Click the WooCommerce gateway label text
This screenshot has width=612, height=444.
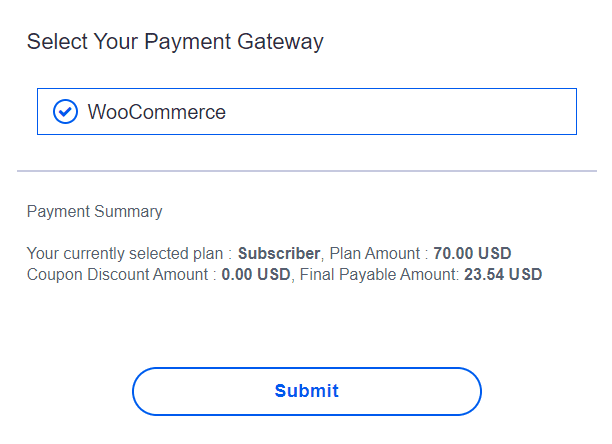tap(157, 112)
